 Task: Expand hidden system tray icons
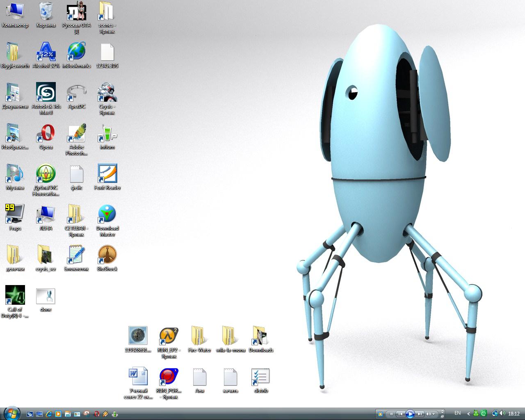click(468, 414)
